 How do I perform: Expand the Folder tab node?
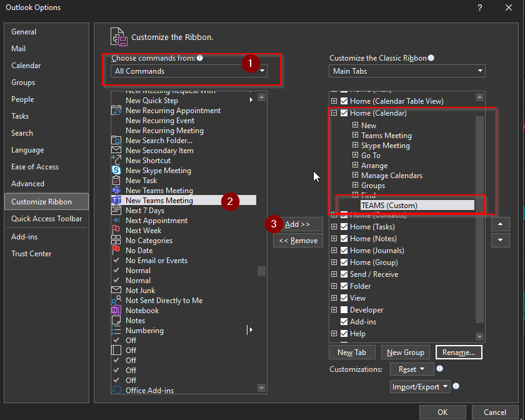pos(334,286)
